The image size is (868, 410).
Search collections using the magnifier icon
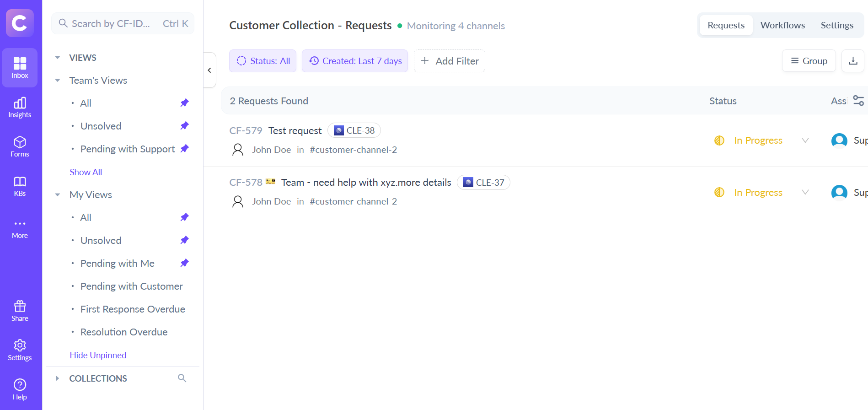[182, 378]
